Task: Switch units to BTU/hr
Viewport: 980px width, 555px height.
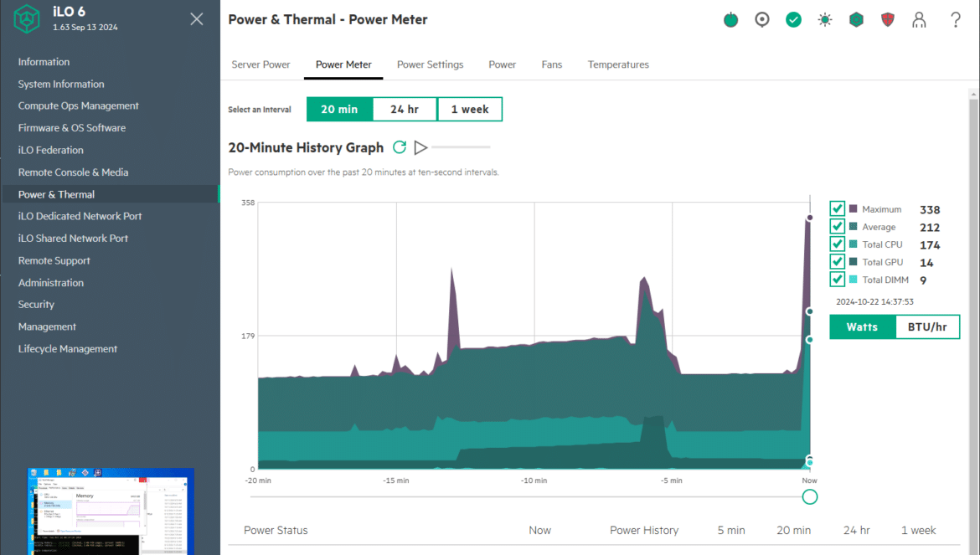Action: pos(927,327)
